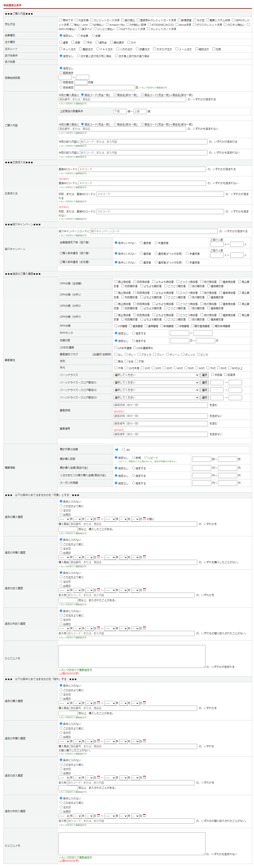Open start-date calendar for 対象 過去の未購入履歴

99,557
